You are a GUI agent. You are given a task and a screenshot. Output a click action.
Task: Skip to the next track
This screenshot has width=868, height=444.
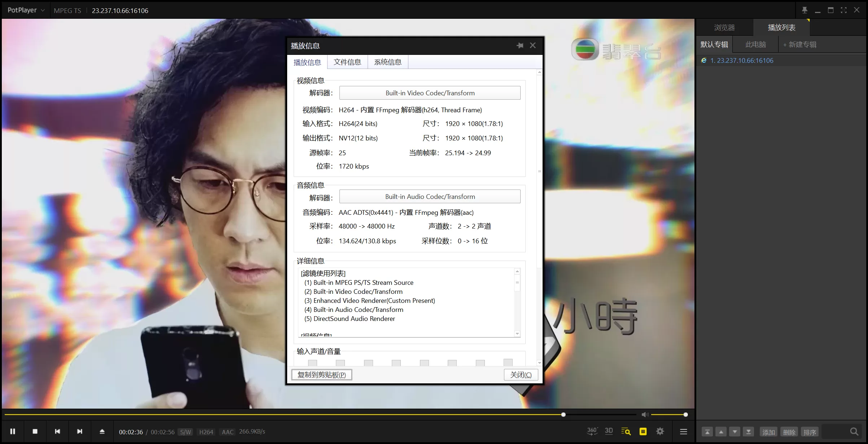(x=80, y=431)
